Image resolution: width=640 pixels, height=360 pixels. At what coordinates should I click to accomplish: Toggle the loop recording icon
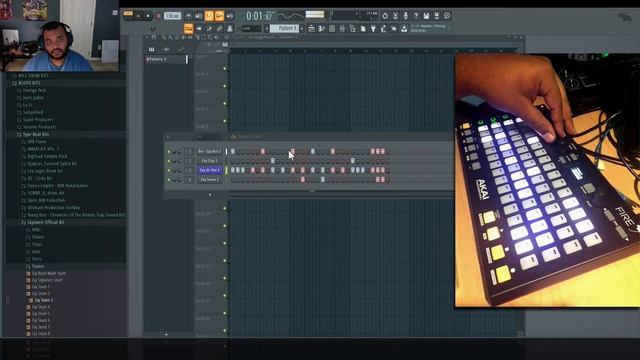(x=230, y=16)
